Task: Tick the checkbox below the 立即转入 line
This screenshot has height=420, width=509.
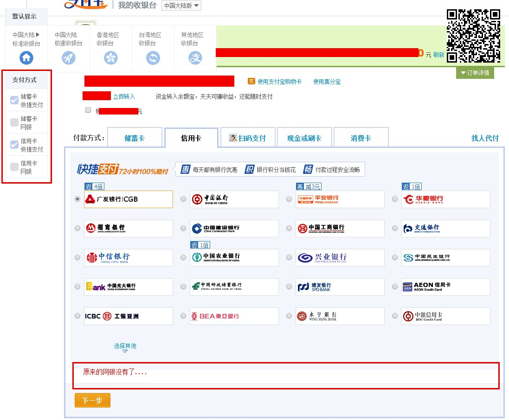Action: 88,110
